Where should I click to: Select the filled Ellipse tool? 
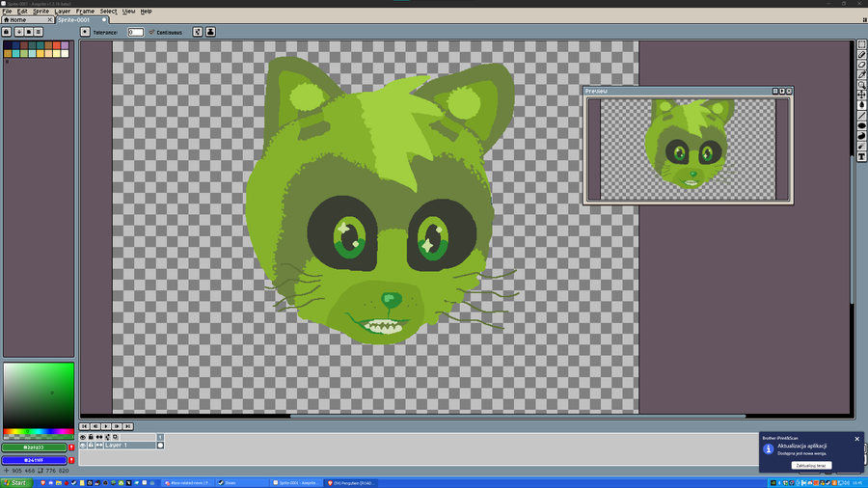(861, 125)
